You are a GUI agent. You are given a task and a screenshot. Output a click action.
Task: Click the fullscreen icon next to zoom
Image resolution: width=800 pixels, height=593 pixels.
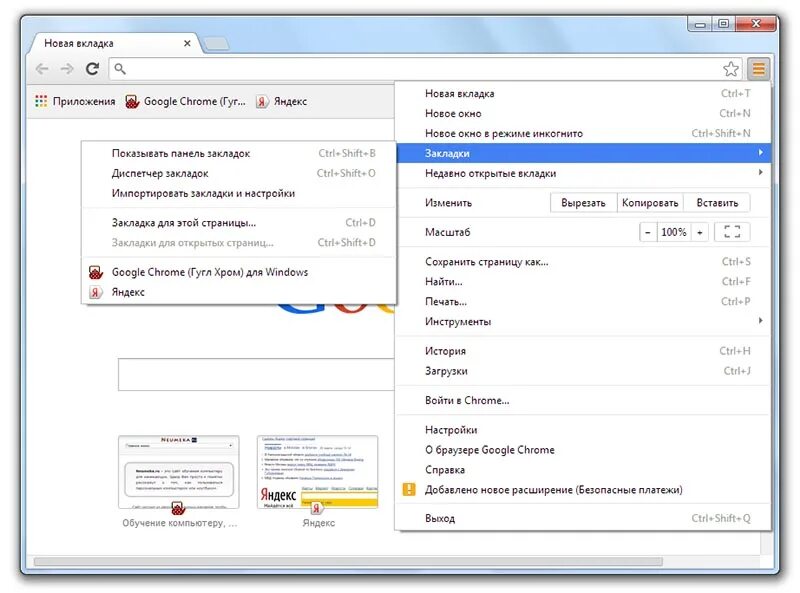coord(732,232)
